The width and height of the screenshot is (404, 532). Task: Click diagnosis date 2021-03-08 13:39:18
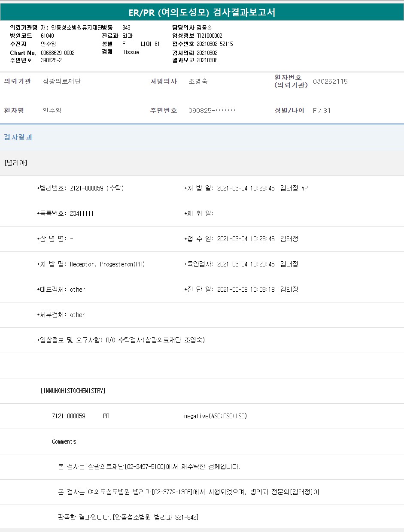pyautogui.click(x=246, y=290)
